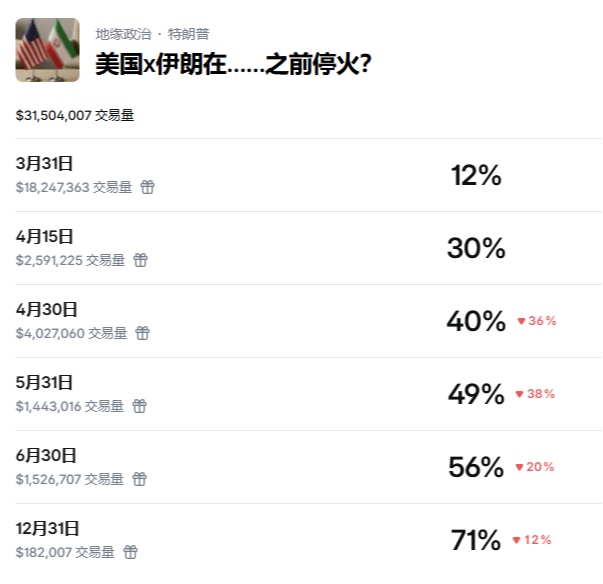Screen dimensions: 603x584
Task: Click the US-Iran flags market thumbnail
Action: tap(47, 50)
